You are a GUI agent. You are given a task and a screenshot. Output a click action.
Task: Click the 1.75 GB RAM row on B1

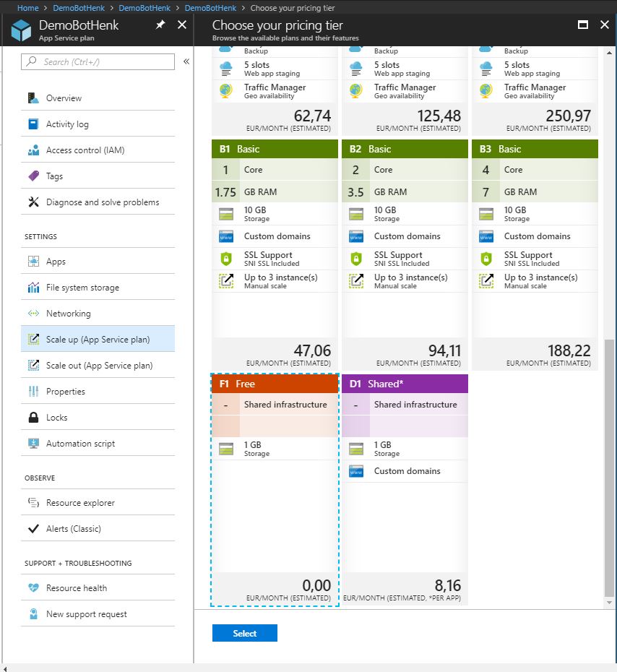click(275, 191)
